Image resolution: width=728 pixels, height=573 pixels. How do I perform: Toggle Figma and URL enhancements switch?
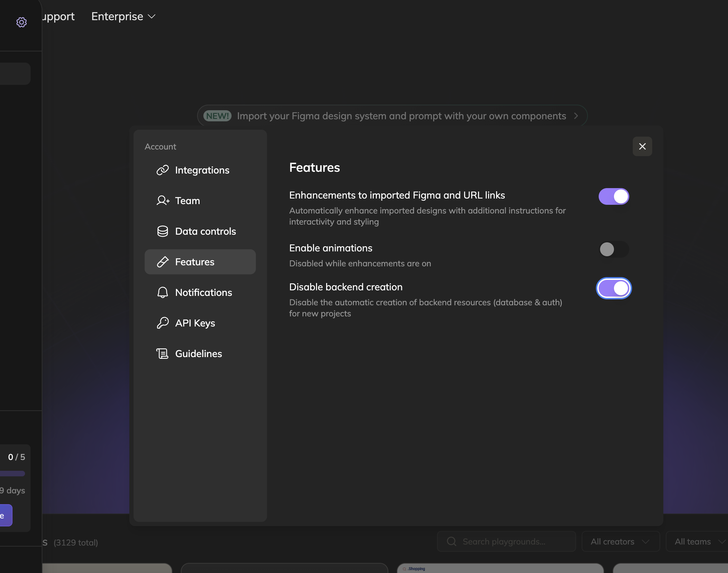(x=614, y=196)
